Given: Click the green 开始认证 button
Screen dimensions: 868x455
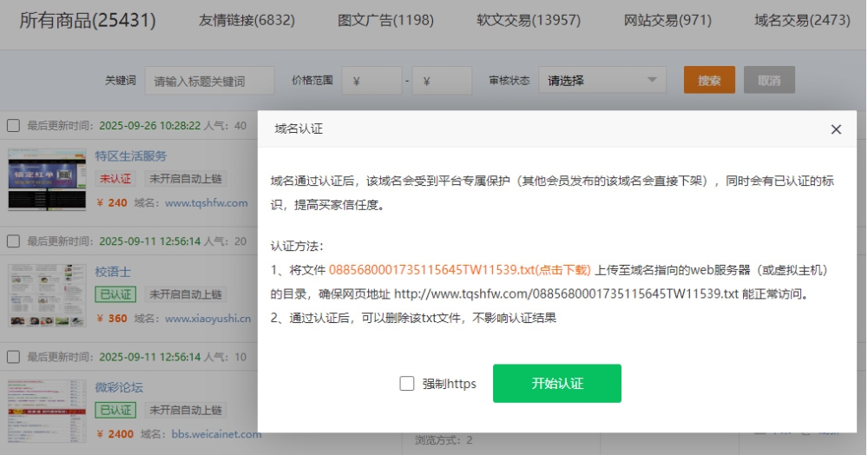Looking at the screenshot, I should [x=556, y=384].
